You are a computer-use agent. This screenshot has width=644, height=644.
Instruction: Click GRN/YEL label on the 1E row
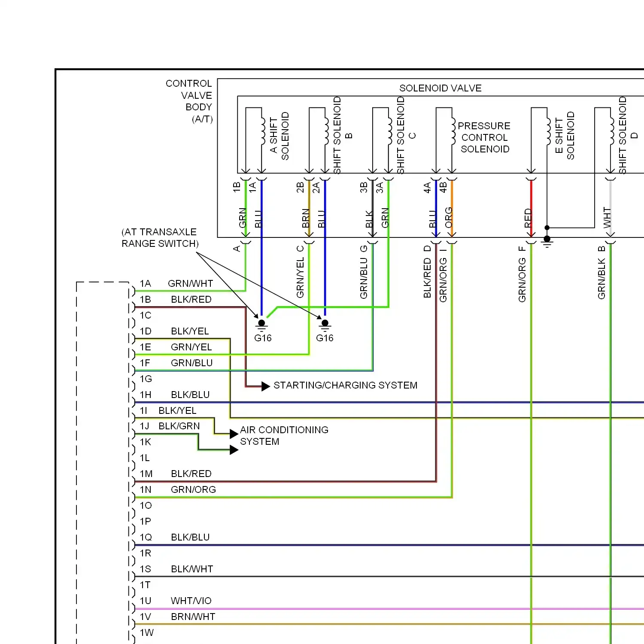(191, 347)
